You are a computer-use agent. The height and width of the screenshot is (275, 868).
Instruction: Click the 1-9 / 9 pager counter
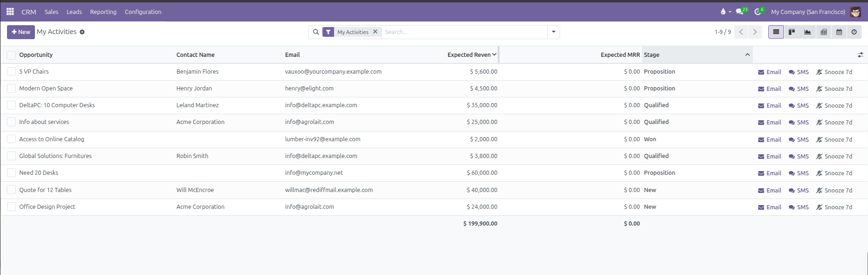coord(723,32)
